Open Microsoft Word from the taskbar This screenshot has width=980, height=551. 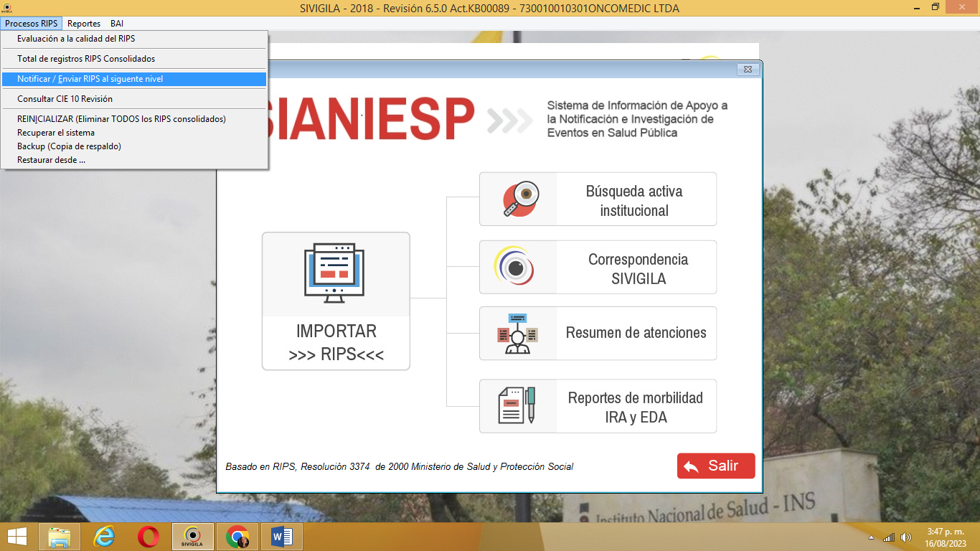point(282,537)
